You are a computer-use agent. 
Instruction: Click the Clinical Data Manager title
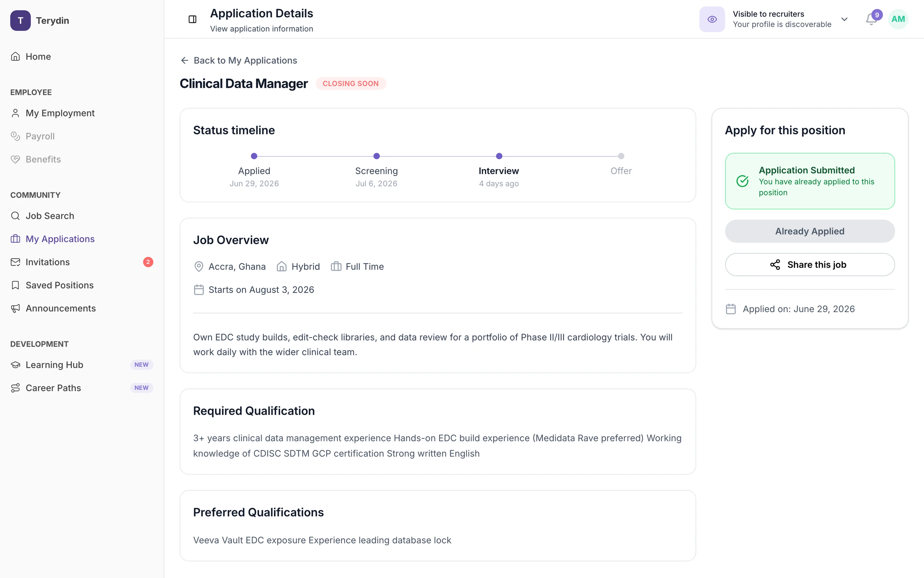(x=244, y=83)
